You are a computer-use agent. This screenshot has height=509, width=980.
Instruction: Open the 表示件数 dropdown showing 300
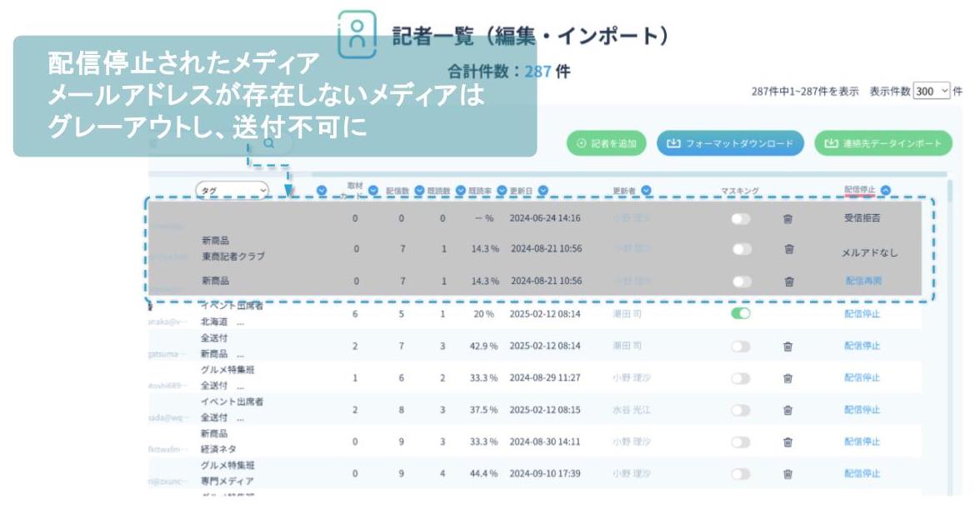coord(931,92)
